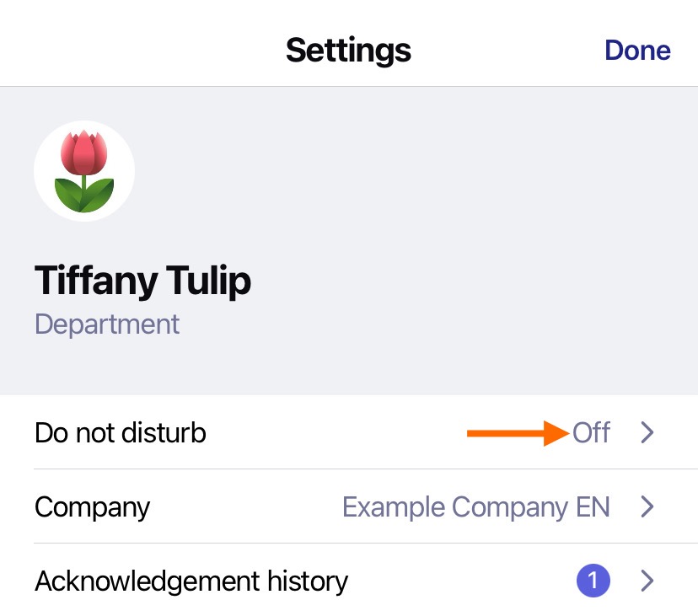Open the Acknowledgement history label
The height and width of the screenshot is (616, 698).
click(191, 581)
